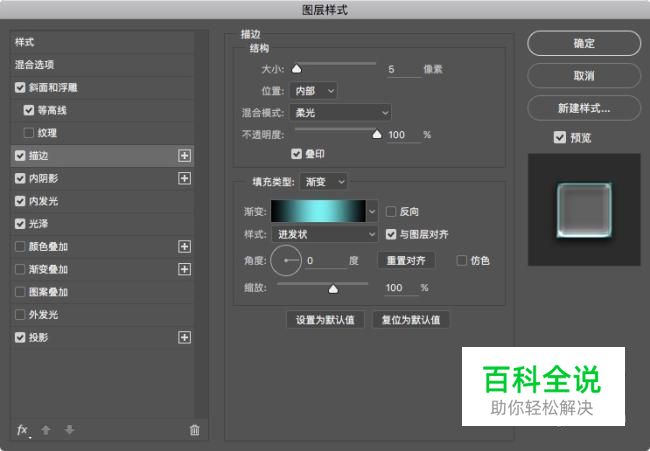Click the 大小 value field showing 5
Viewport: 650px width, 451px height.
point(403,69)
